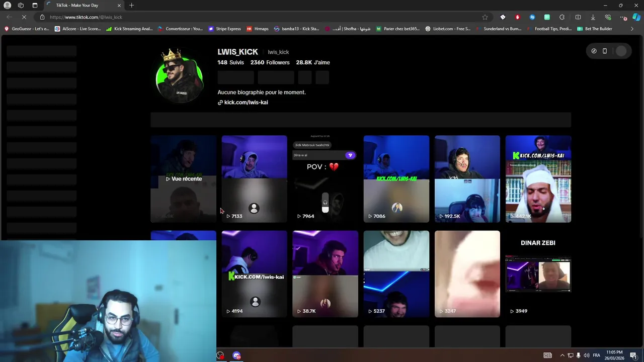Open the video with 7133 views

(x=254, y=178)
